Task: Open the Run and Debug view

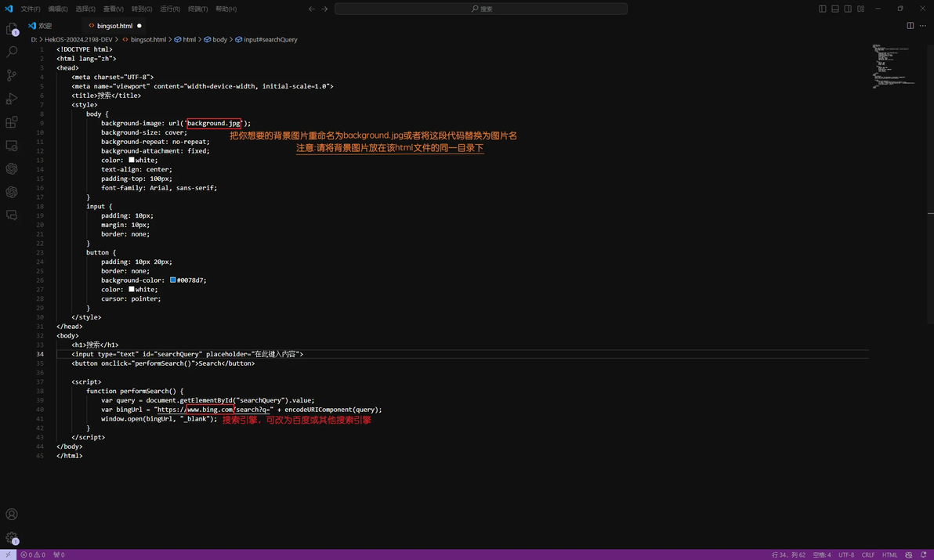Action: pyautogui.click(x=11, y=98)
